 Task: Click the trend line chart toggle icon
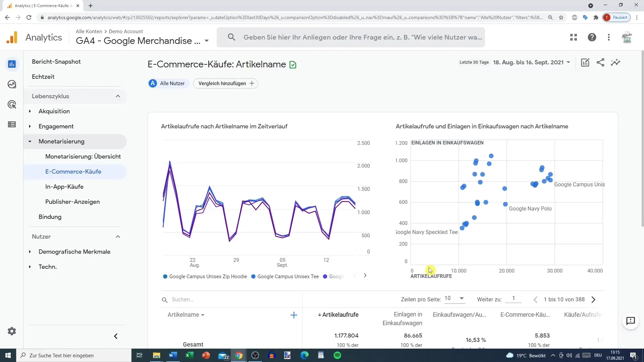pyautogui.click(x=616, y=62)
